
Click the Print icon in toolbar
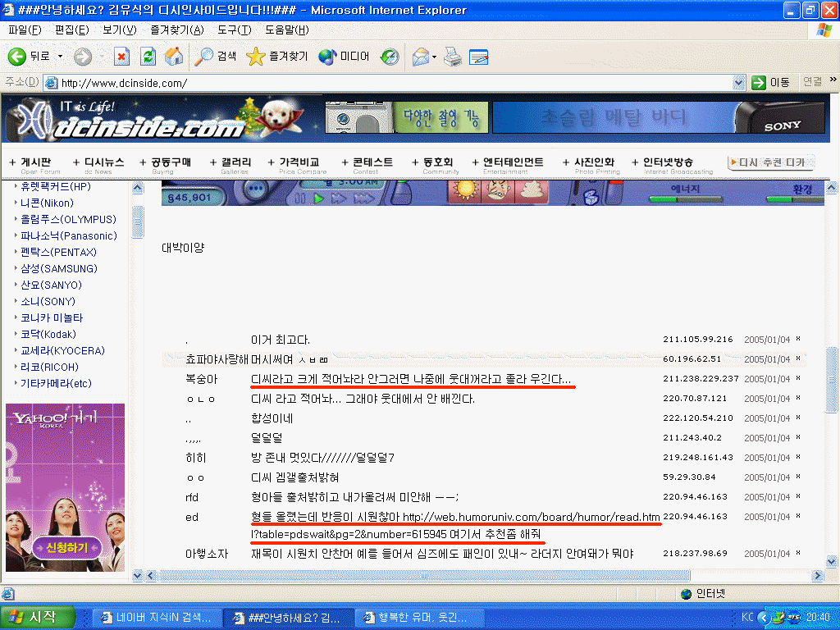(453, 57)
